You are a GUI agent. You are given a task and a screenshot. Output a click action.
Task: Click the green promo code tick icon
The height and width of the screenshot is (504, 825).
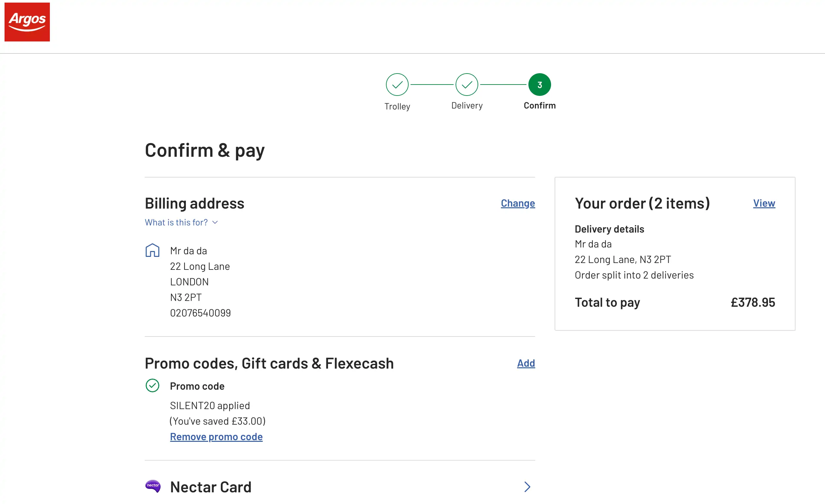coord(153,385)
